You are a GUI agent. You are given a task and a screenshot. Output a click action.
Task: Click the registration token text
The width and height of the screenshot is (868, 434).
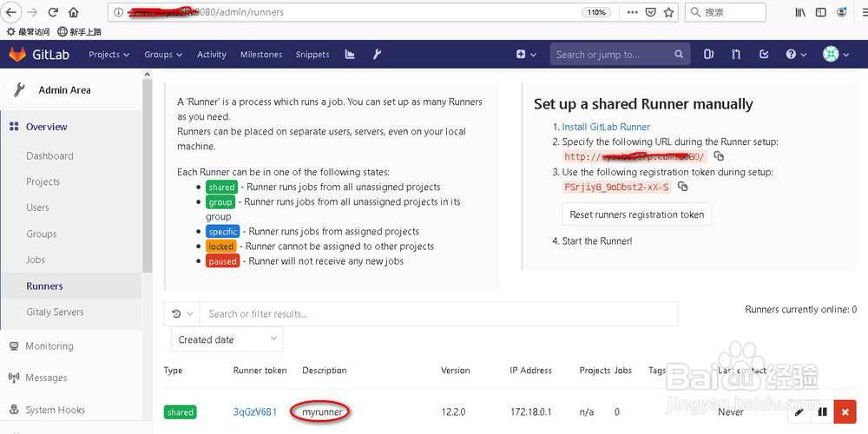(x=616, y=187)
